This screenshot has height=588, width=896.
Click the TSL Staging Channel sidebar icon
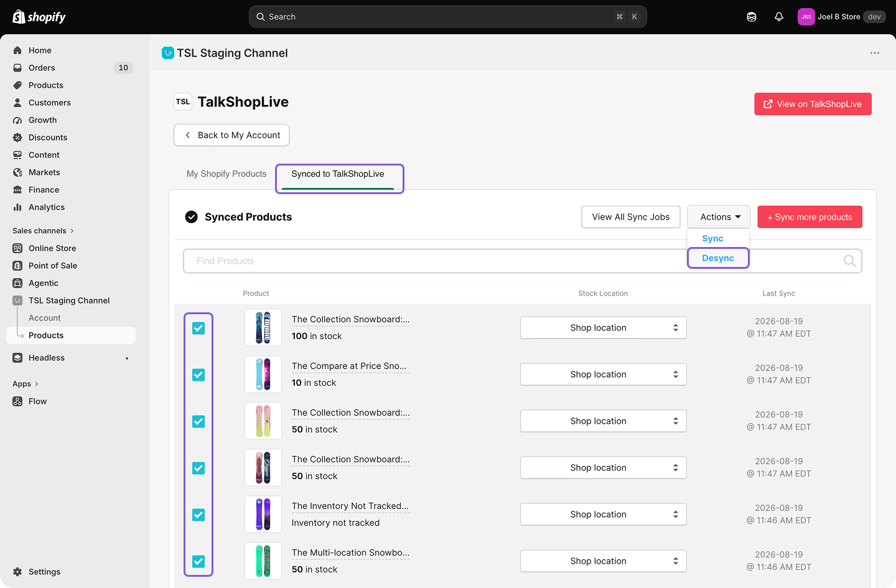pos(17,301)
